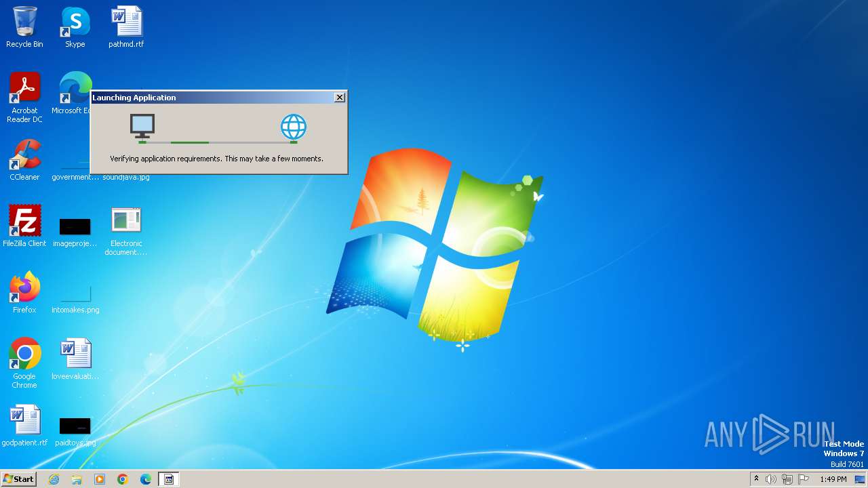Click the globe icon in the dialog
The width and height of the screenshot is (868, 488).
click(x=294, y=127)
